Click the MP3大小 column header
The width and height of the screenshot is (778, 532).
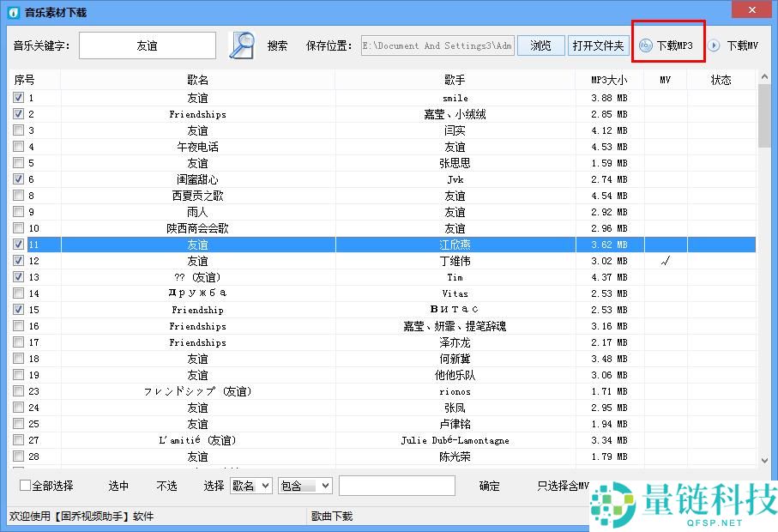click(609, 80)
